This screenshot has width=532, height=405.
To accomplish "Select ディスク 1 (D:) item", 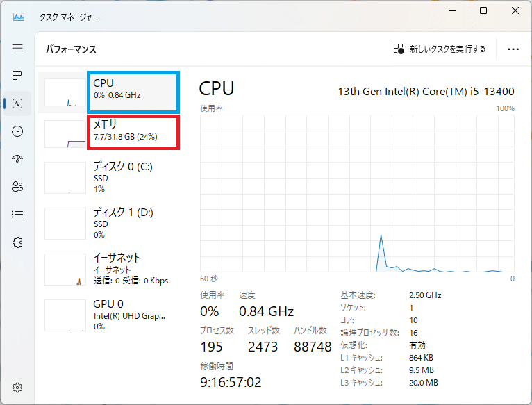I will [108, 224].
